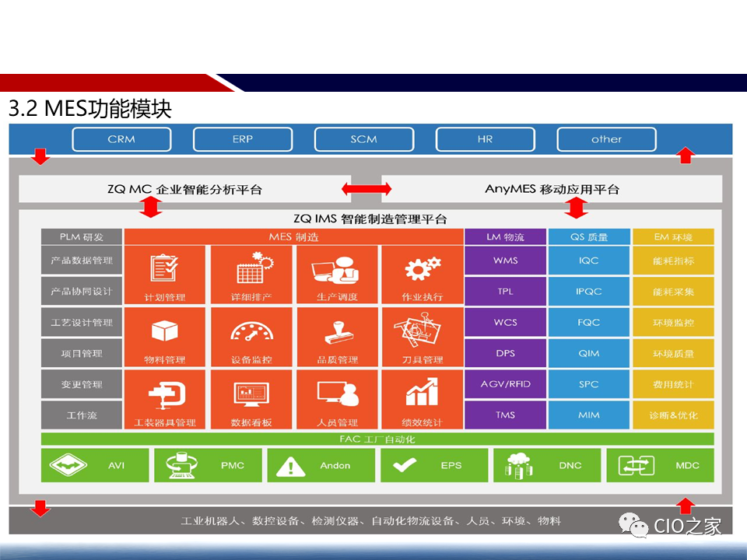Select the ERP tab
Screen dimensions: 747x560
click(x=243, y=138)
